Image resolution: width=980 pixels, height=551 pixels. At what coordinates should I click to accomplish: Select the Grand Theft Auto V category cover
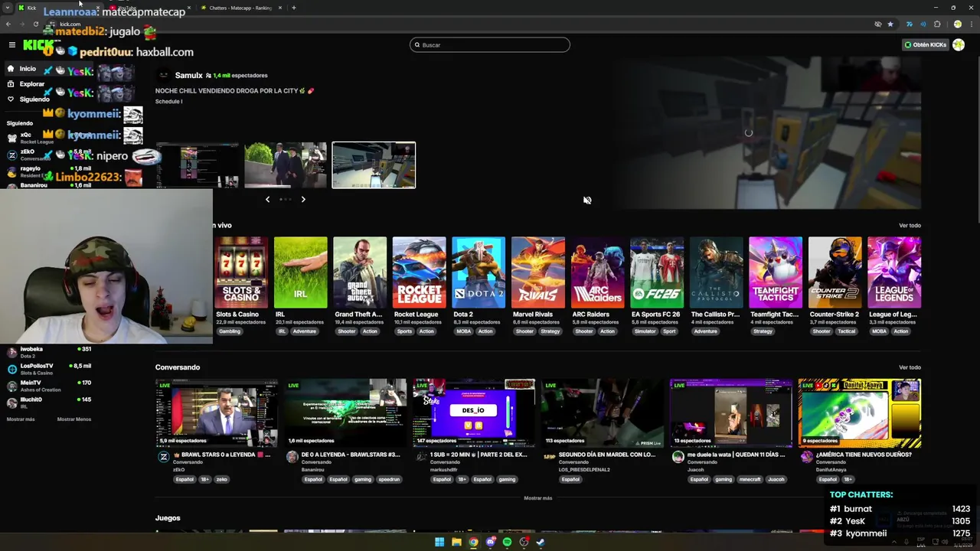[360, 272]
